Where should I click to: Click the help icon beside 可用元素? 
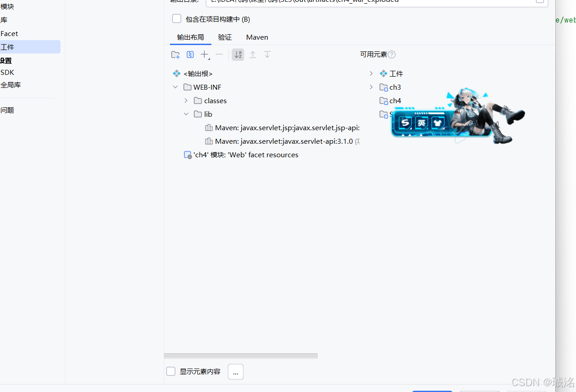(x=392, y=55)
